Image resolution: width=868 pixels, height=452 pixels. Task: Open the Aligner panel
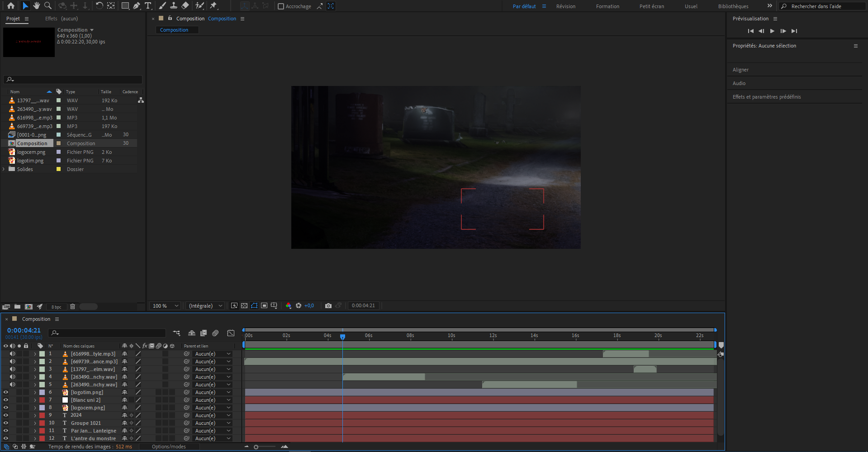[740, 70]
